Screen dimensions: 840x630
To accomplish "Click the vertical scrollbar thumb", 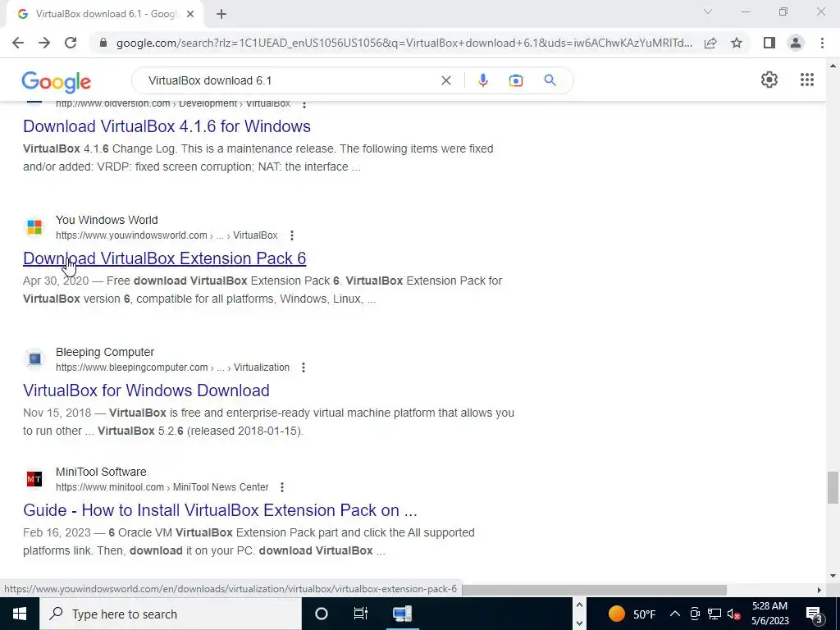I will click(x=833, y=487).
